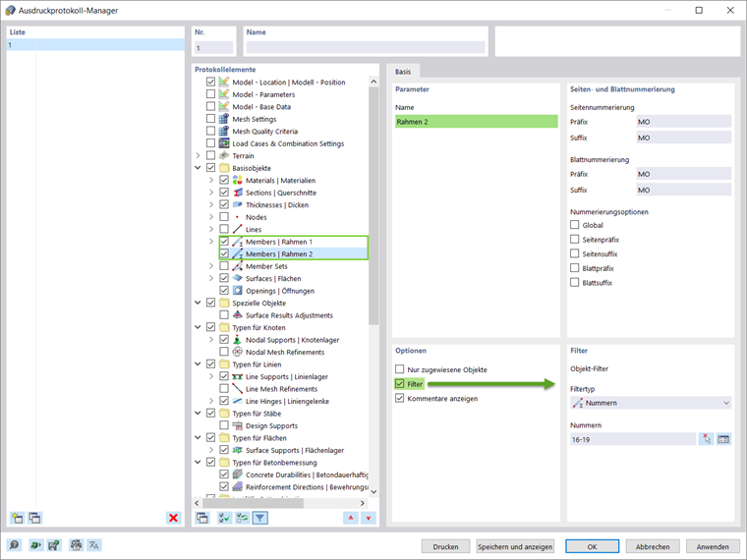Viewport: 747px width, 560px height.
Task: Click the Anwenden button
Action: (x=713, y=546)
